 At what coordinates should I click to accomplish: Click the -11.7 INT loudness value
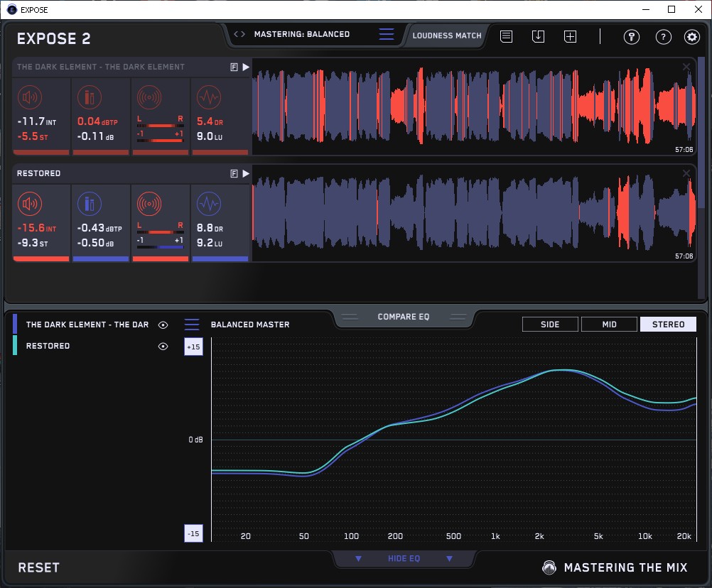click(x=37, y=121)
